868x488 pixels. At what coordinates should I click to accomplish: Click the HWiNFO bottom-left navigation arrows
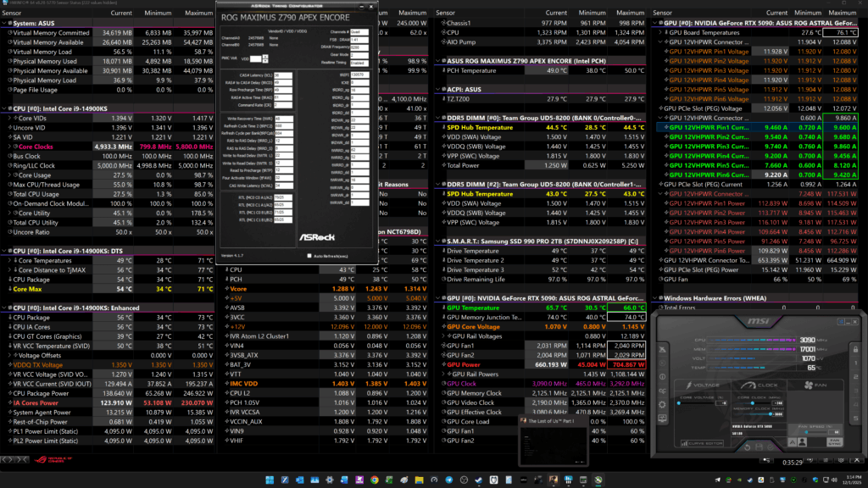[15, 459]
